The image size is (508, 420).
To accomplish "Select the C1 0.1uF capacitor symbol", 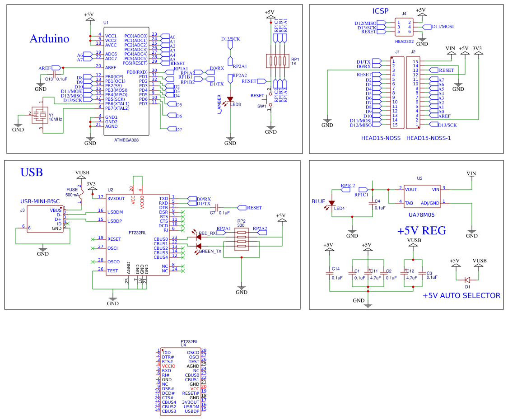I will [x=352, y=273].
